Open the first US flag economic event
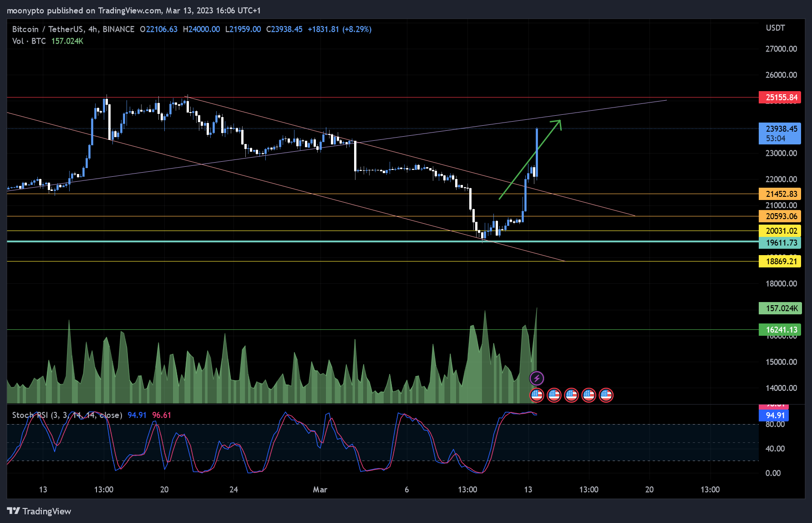This screenshot has height=523, width=812. 537,395
